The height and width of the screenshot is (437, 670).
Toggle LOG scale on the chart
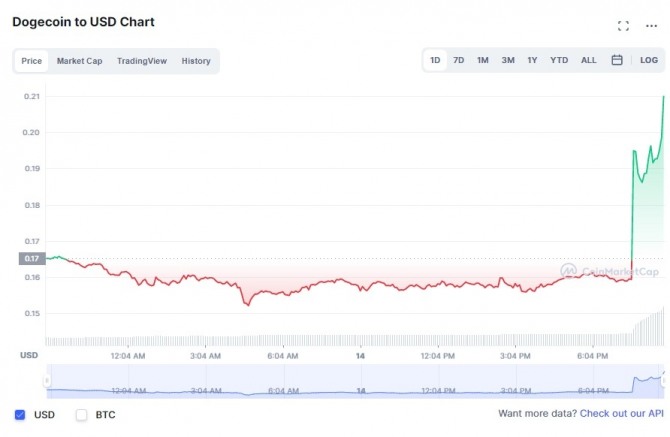pyautogui.click(x=649, y=60)
